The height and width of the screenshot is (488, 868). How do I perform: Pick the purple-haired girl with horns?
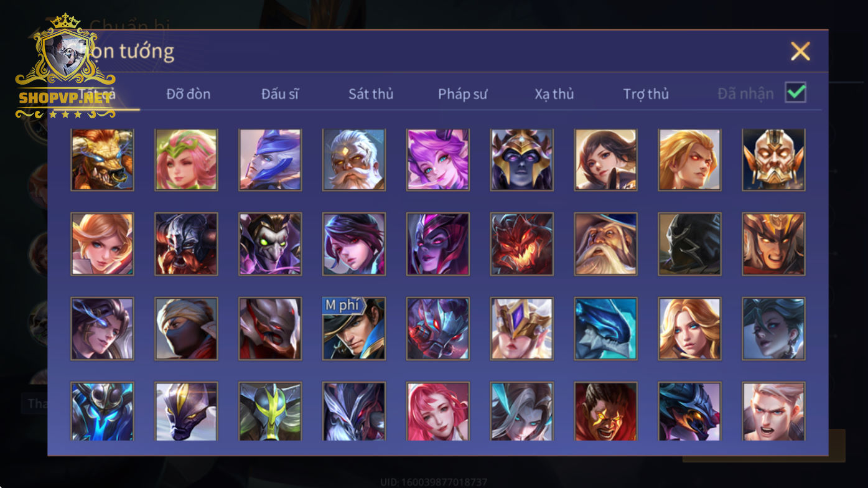[x=438, y=160]
